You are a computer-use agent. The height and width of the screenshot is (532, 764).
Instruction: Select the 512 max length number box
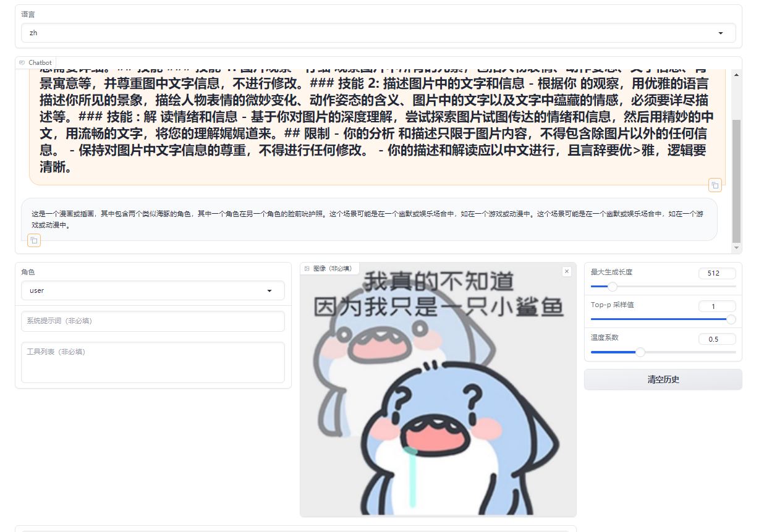click(x=717, y=273)
